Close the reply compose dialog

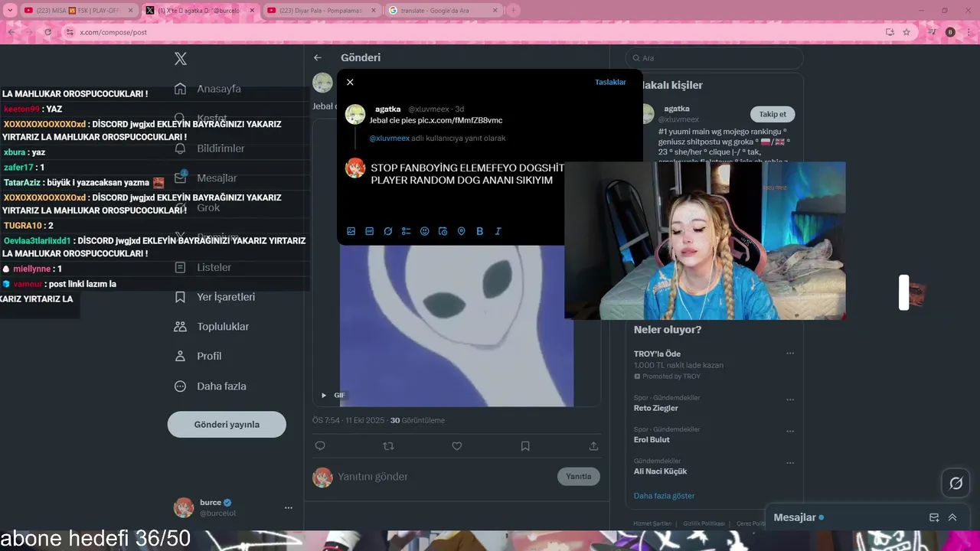[350, 82]
